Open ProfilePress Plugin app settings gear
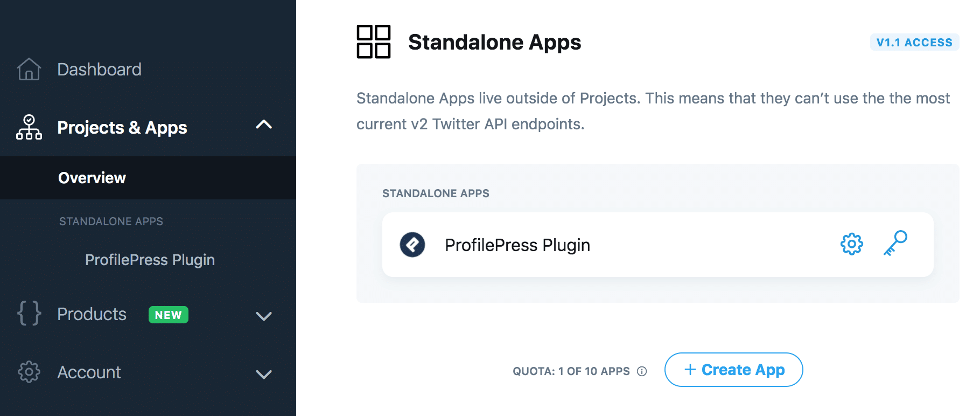 (x=851, y=244)
